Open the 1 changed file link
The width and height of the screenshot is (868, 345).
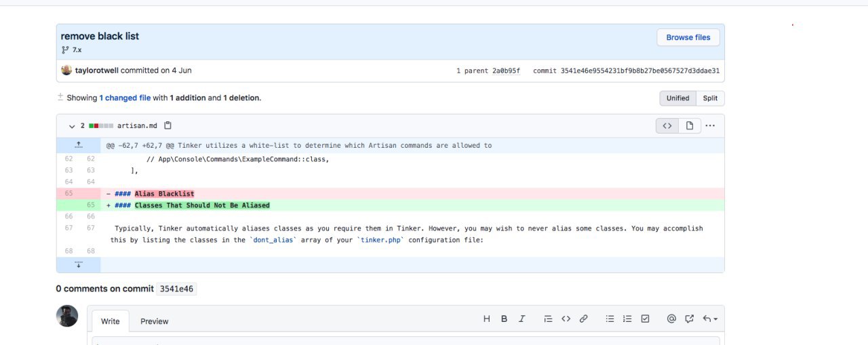pyautogui.click(x=125, y=98)
